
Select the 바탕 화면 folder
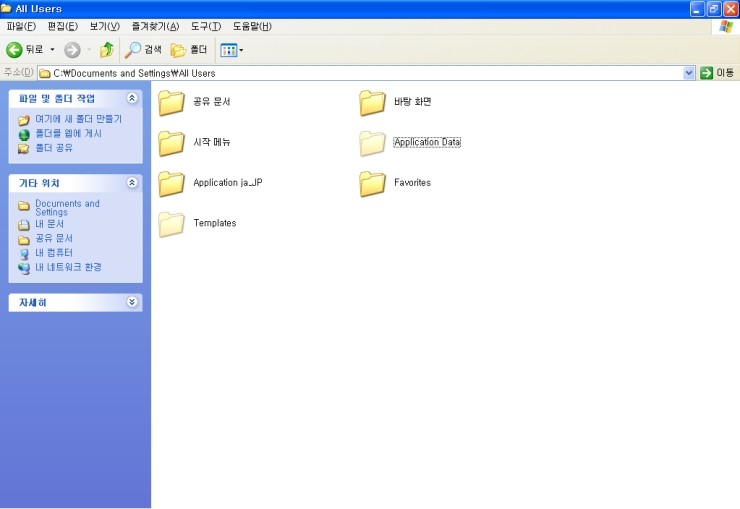[x=372, y=102]
